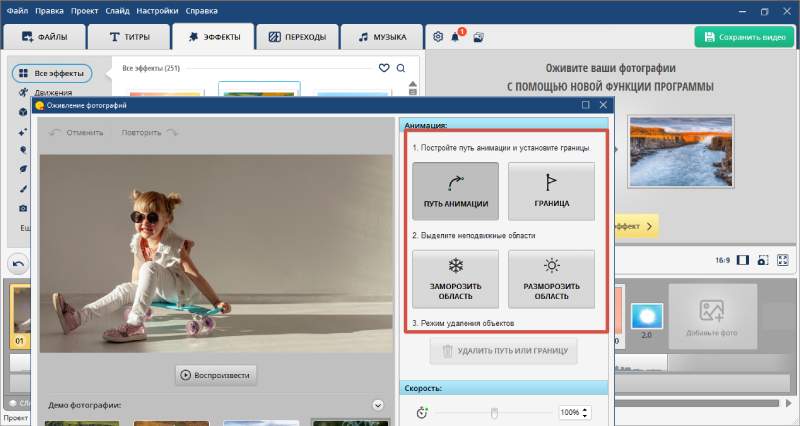Click the 16:9 aspect ratio label
This screenshot has height=426, width=800.
(x=722, y=260)
